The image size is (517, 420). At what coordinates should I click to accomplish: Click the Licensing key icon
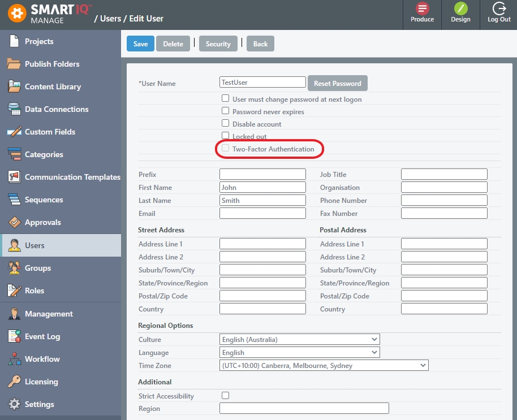[14, 382]
